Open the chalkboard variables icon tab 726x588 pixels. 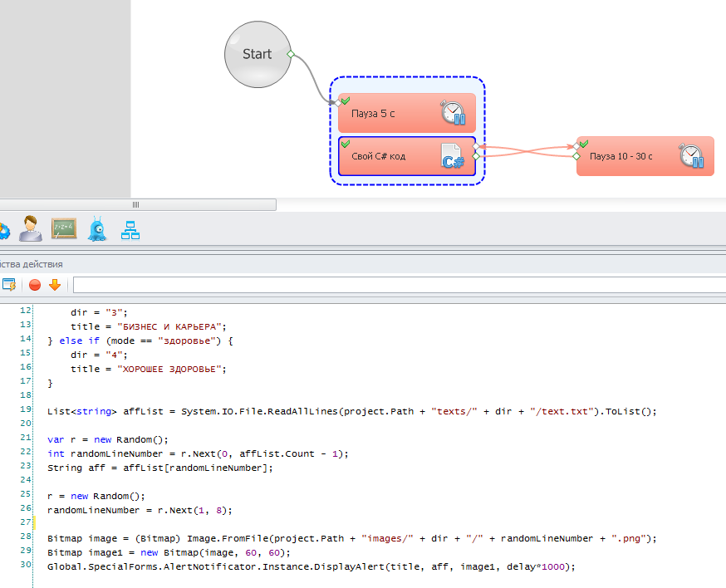[64, 228]
